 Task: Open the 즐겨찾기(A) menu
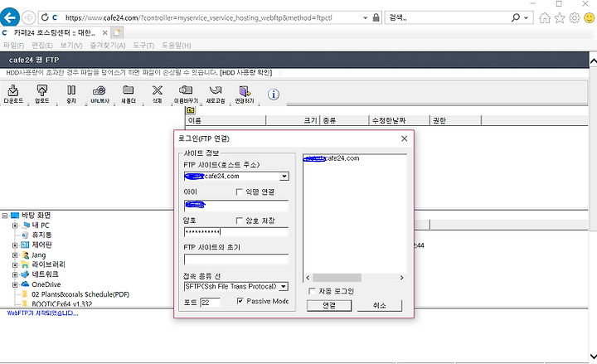tap(108, 46)
